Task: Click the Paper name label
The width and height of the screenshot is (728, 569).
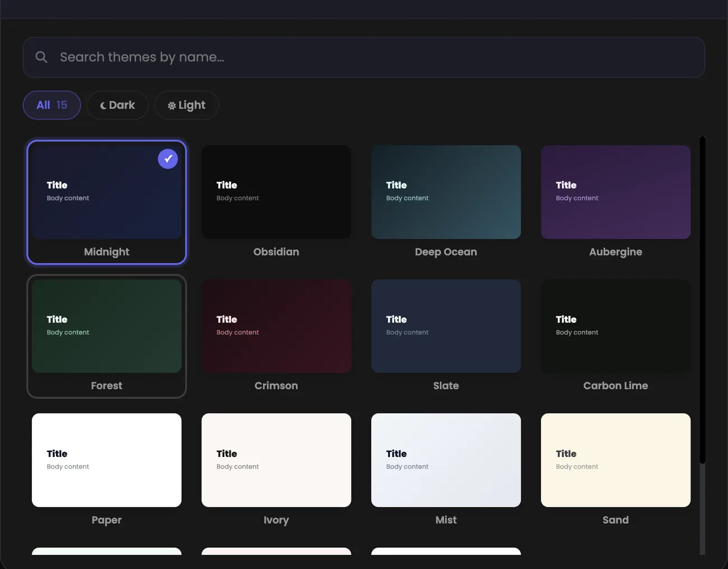Action: point(106,520)
